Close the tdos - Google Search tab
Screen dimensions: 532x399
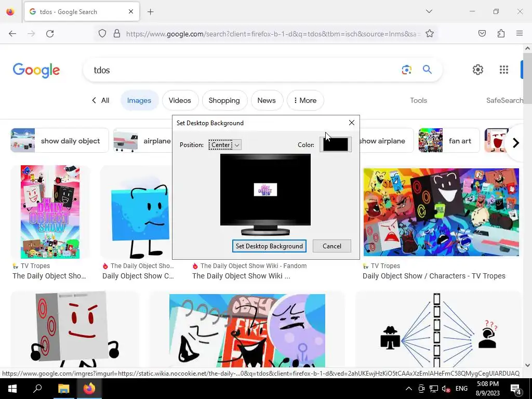click(131, 11)
